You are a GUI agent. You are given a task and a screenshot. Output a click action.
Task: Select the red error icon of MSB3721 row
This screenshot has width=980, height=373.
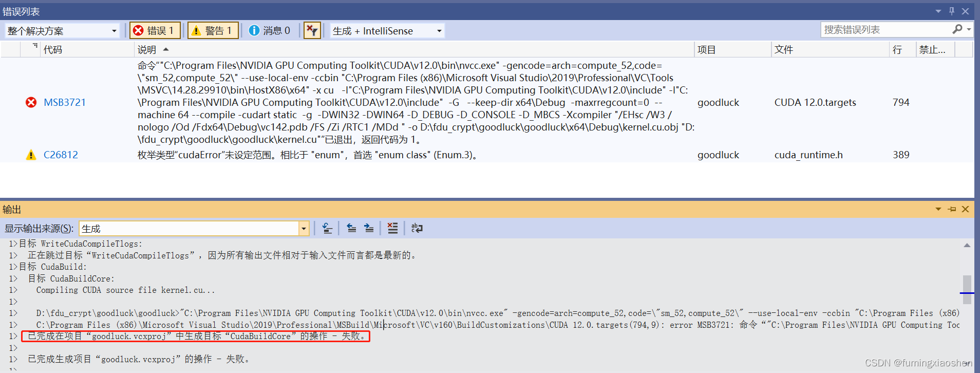pyautogui.click(x=31, y=102)
